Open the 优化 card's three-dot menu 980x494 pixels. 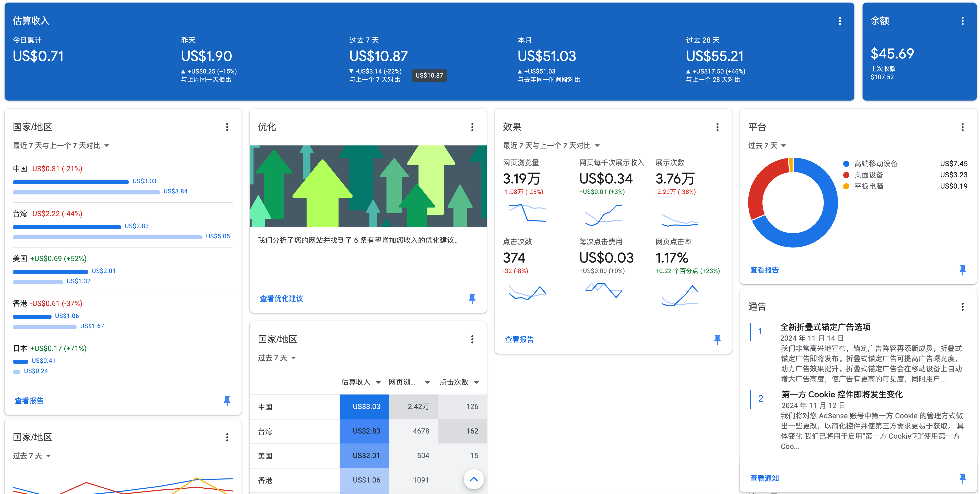point(472,127)
